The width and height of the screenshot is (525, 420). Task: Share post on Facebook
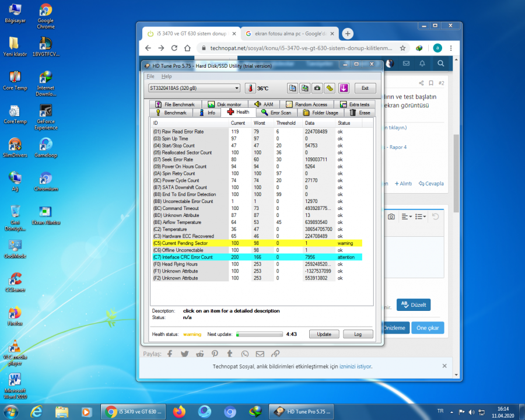[x=170, y=353]
